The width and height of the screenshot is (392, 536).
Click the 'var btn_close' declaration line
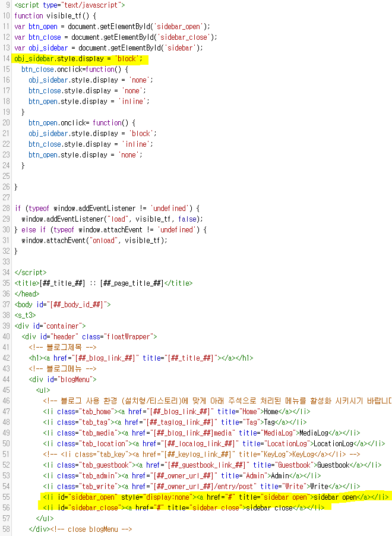tap(115, 37)
